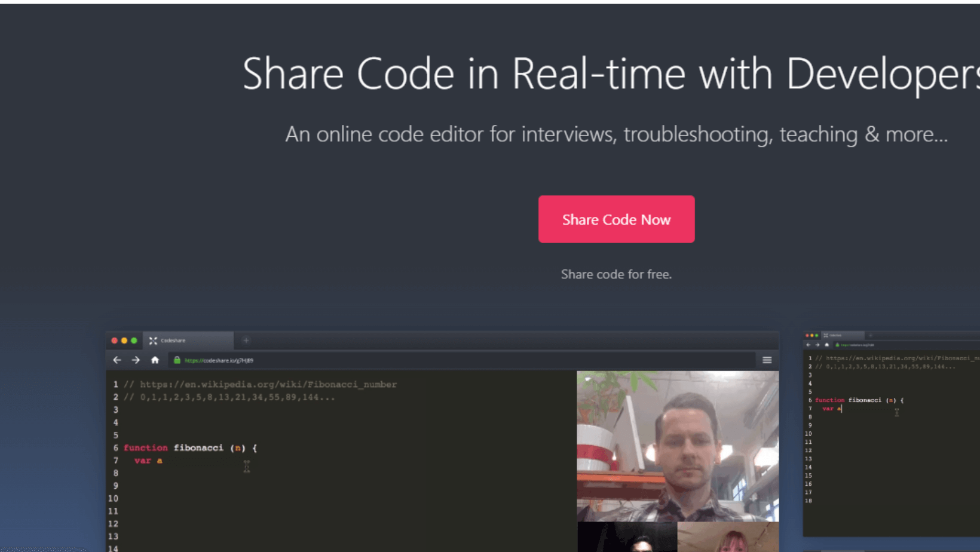Click the heading "Share Code in Real-time with Developers"
The width and height of the screenshot is (980, 552).
611,74
